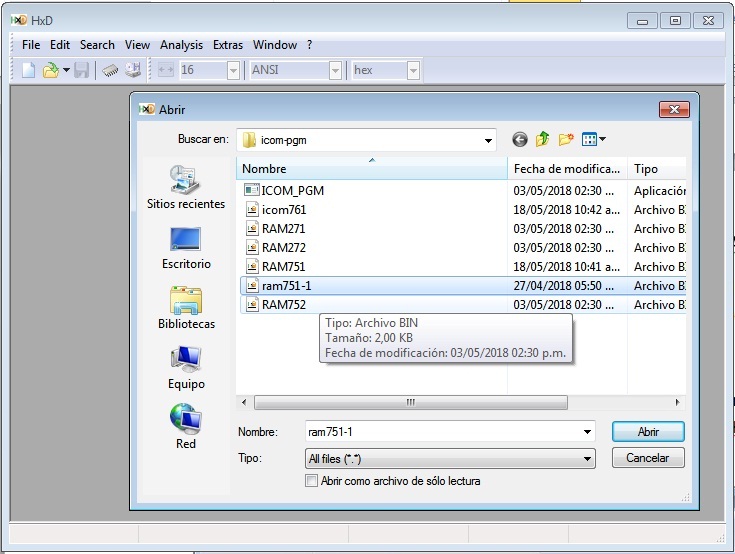Go to Sitios recientes in sidebar
Screen dimensions: 735x554
(186, 187)
